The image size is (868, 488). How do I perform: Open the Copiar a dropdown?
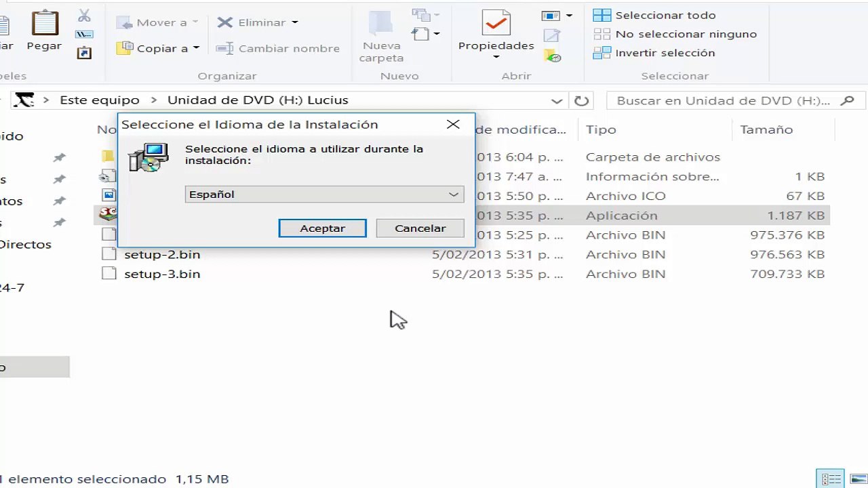pyautogui.click(x=196, y=48)
